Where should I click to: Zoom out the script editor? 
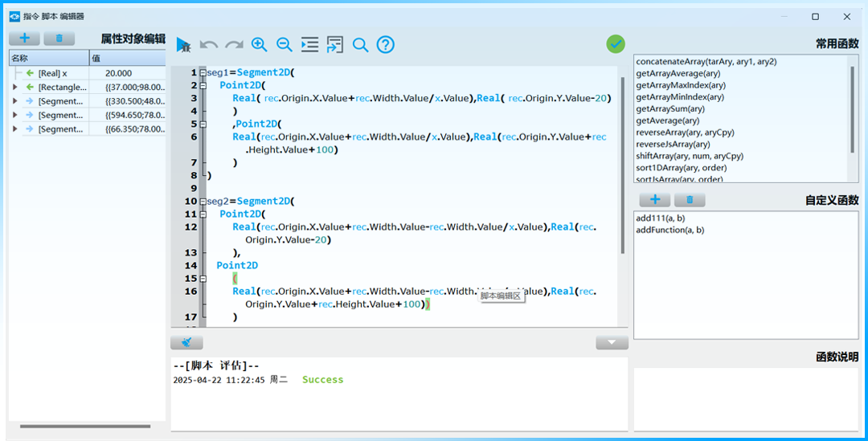pyautogui.click(x=285, y=45)
